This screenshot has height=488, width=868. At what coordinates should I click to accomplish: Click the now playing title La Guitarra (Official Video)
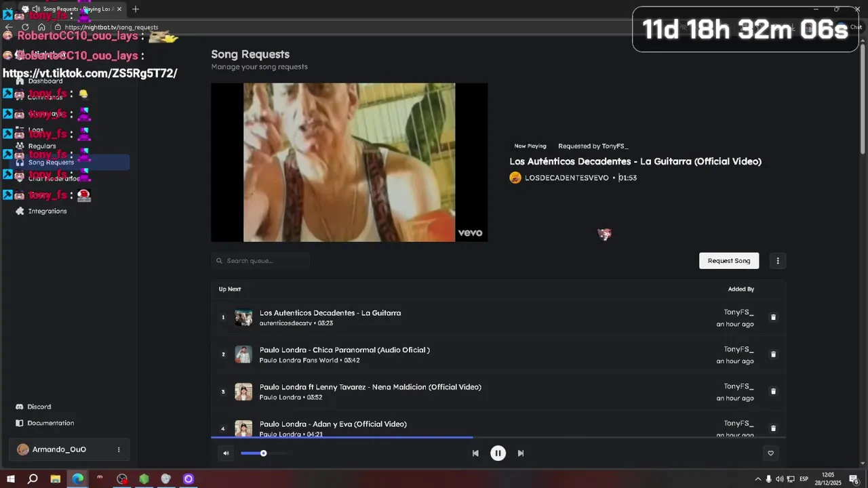point(635,161)
